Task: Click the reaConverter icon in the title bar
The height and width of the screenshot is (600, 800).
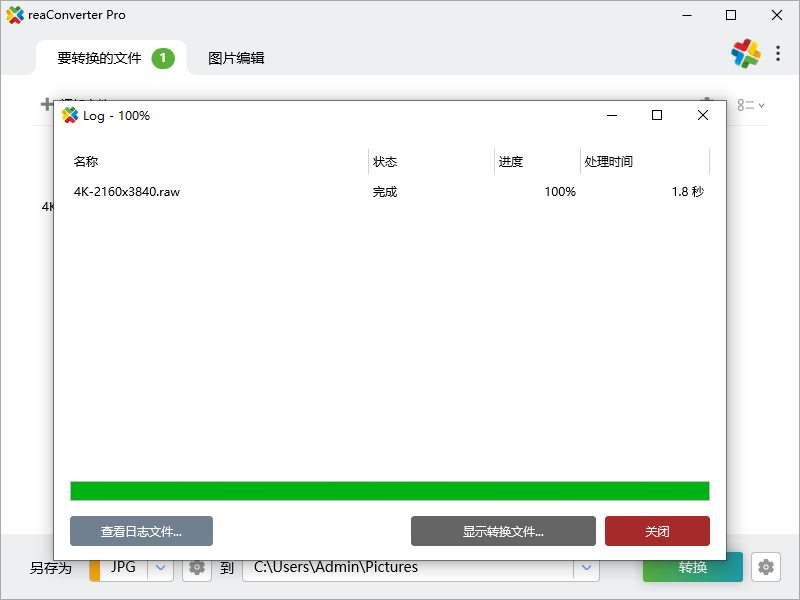Action: [16, 15]
